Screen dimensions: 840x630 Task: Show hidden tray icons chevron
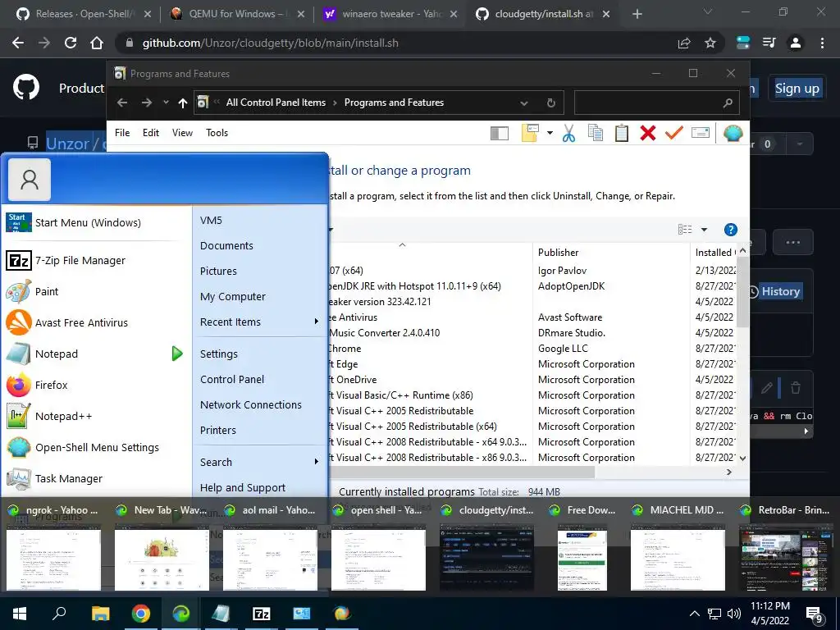[694, 614]
